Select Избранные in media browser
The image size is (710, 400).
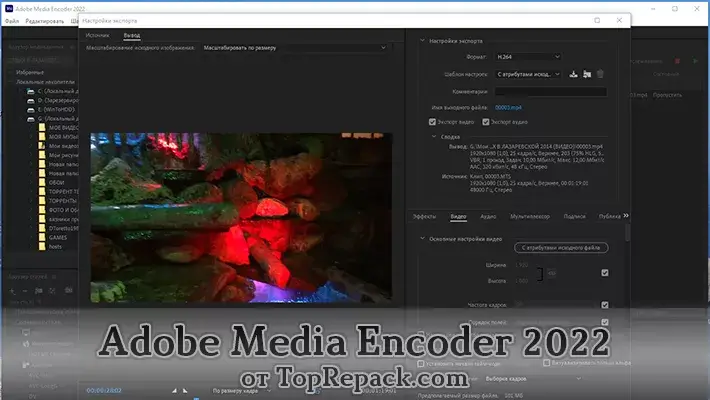(x=29, y=72)
